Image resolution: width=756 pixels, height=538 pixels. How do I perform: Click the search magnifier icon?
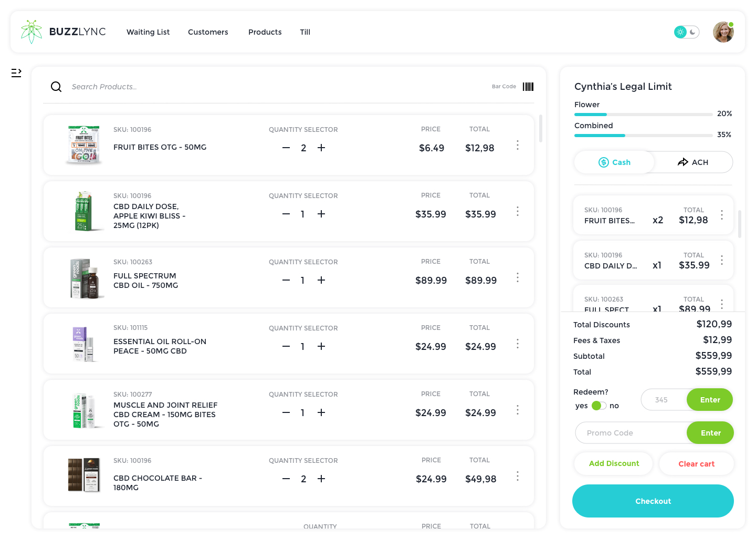click(x=56, y=87)
